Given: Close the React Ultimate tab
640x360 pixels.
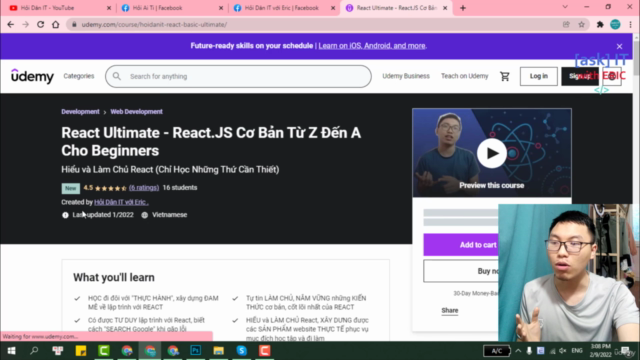Looking at the screenshot, I should (445, 8).
